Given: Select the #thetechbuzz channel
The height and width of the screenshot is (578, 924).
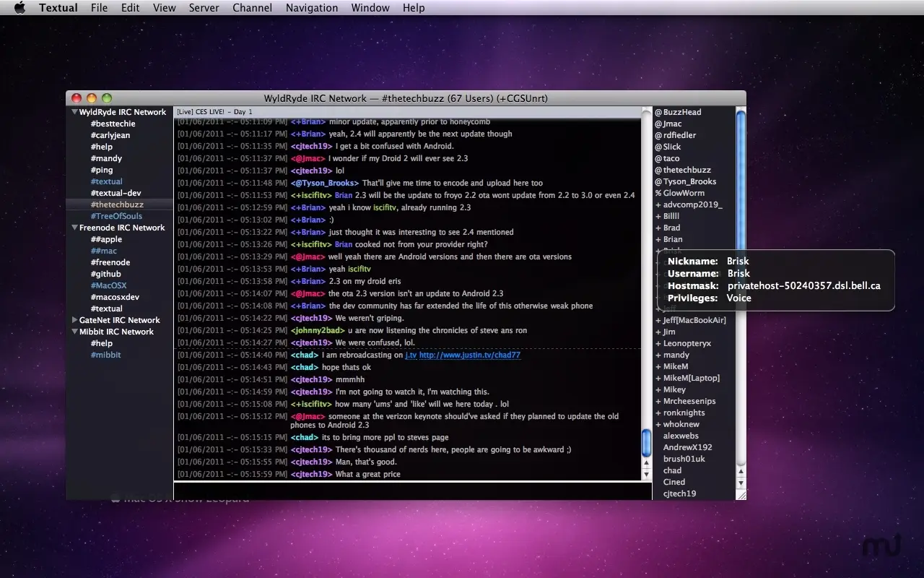Looking at the screenshot, I should tap(117, 204).
